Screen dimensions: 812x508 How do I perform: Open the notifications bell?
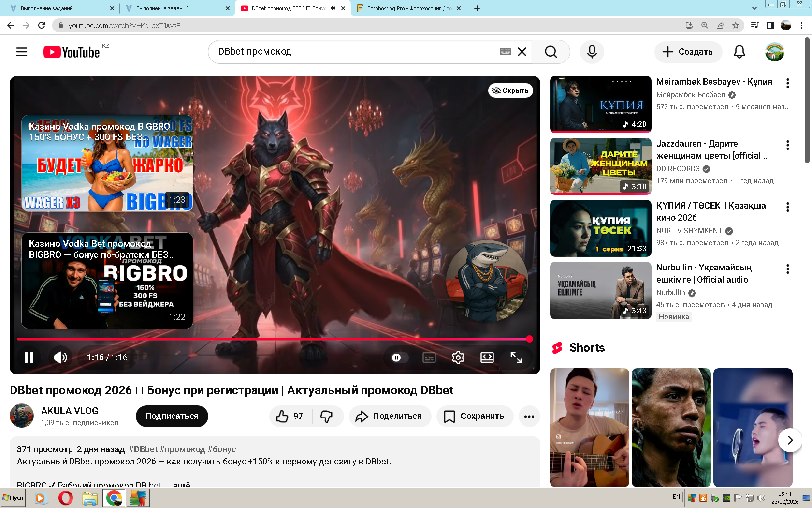(739, 52)
